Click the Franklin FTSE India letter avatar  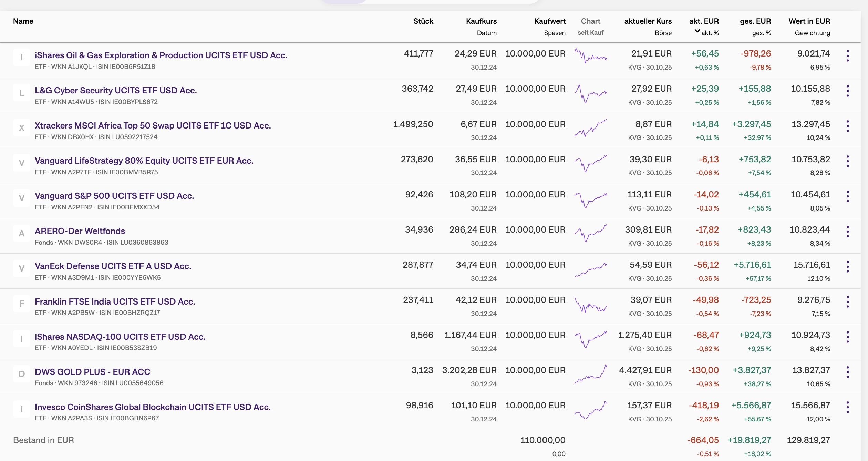22,304
